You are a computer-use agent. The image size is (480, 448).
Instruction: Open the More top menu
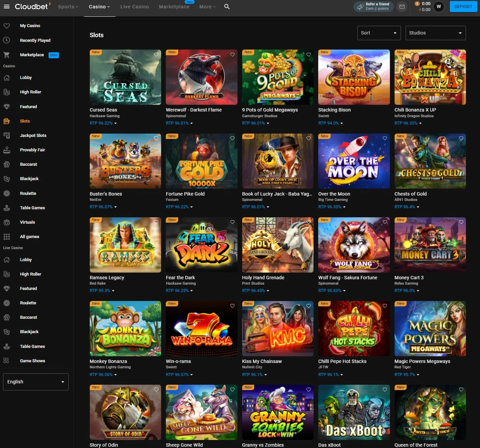click(207, 7)
